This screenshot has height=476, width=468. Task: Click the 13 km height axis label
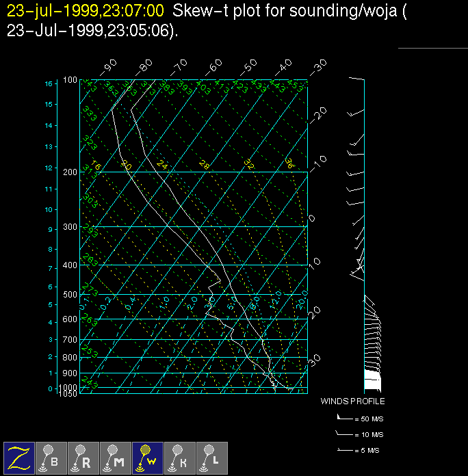point(49,146)
